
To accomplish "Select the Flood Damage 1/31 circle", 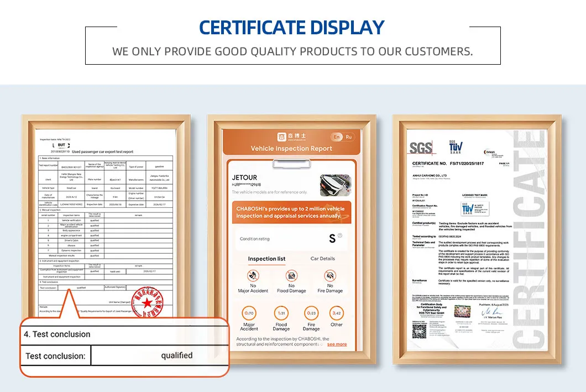I will tap(281, 313).
